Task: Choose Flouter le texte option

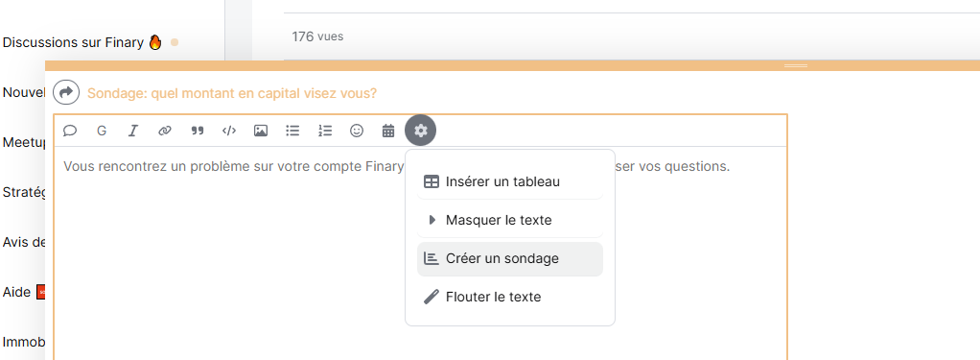Action: pos(510,297)
